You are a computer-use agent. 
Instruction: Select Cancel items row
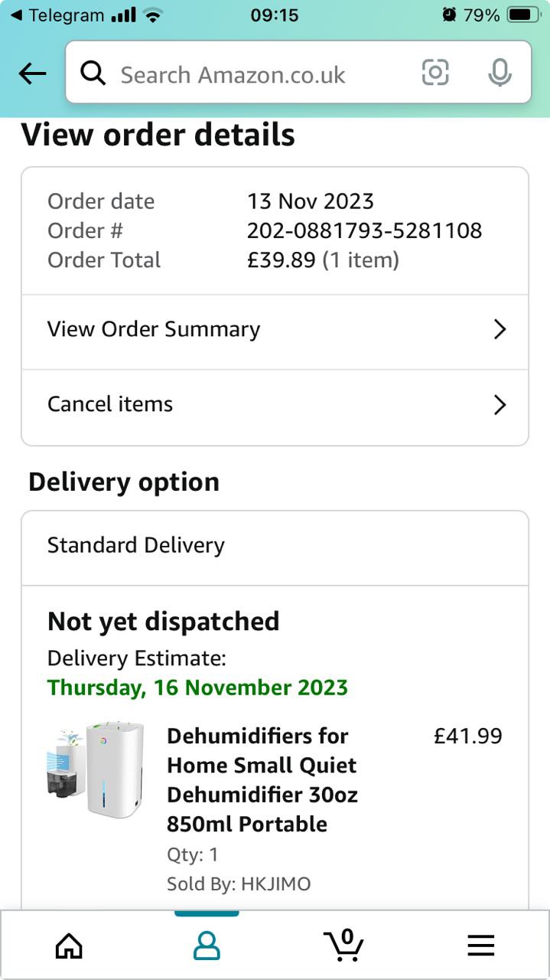[110, 404]
